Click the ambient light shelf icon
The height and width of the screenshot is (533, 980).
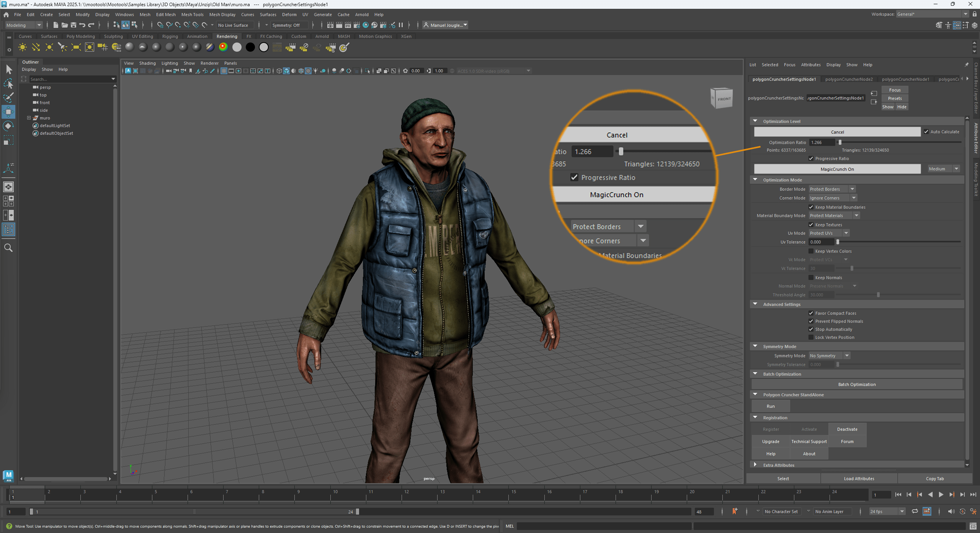[23, 47]
